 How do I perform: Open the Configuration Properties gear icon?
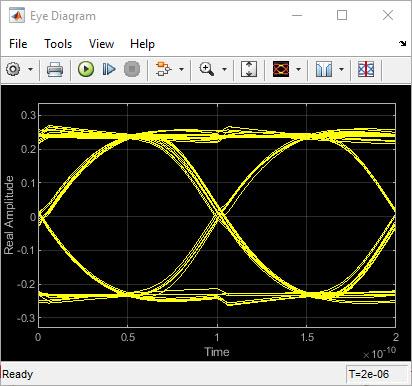point(13,69)
